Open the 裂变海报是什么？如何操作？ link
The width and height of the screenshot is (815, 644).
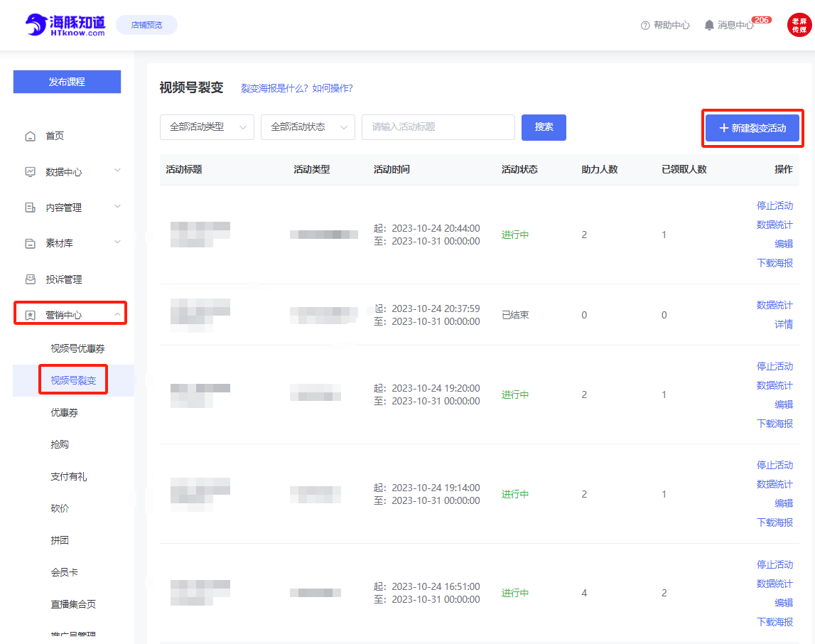[x=297, y=88]
